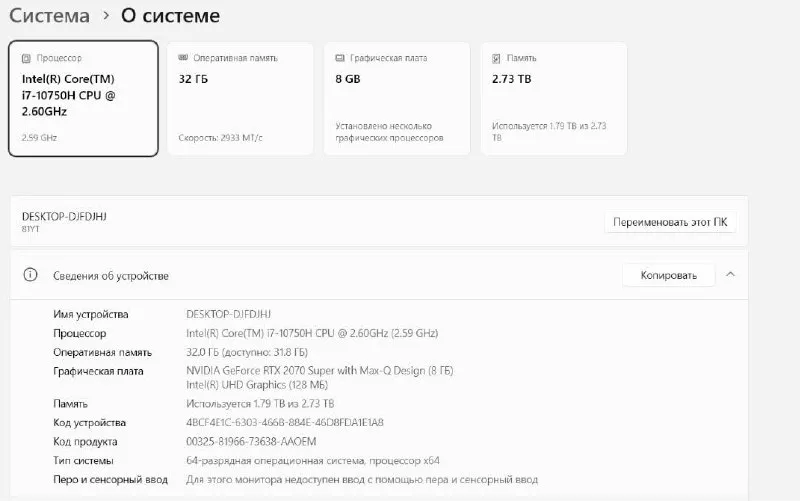Select processor value i7-10750H (2.59 GHz)
Viewport: 800px width, 501px height.
click(312, 334)
